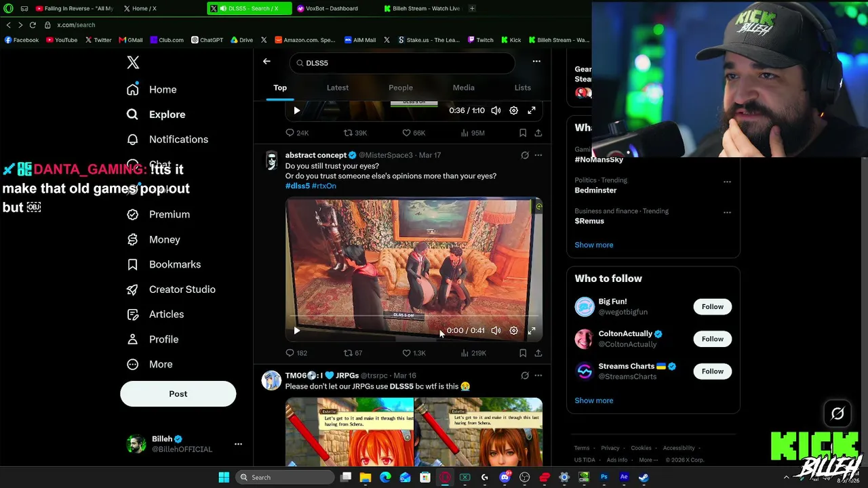Open abstract concept's profile avatar
Viewport: 868px width, 488px height.
[x=271, y=161]
